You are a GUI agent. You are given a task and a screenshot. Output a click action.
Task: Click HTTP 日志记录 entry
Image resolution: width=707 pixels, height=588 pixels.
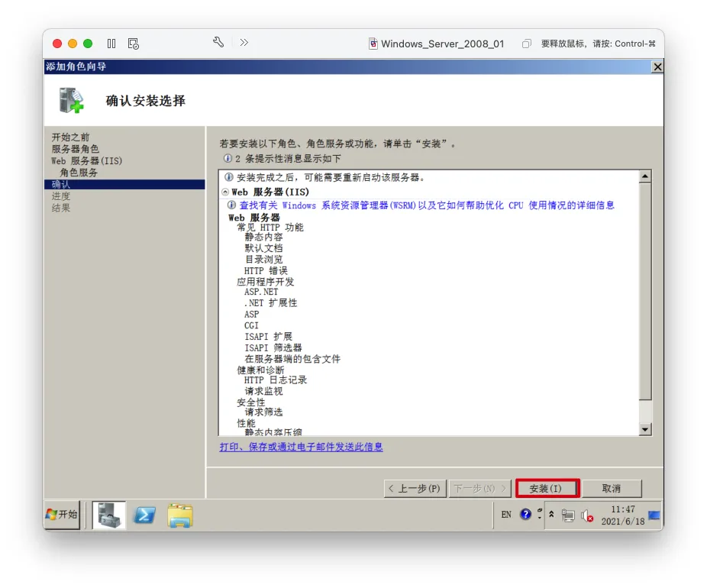click(276, 380)
